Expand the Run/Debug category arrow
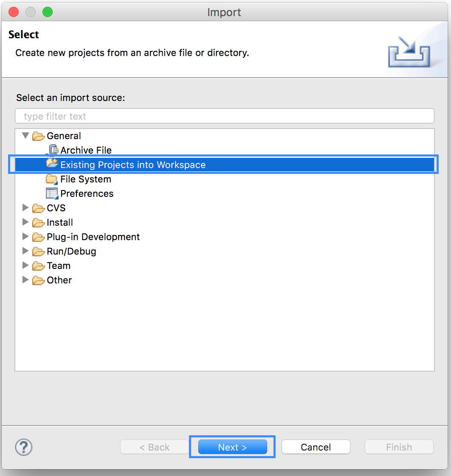This screenshot has width=451, height=476. [x=25, y=251]
